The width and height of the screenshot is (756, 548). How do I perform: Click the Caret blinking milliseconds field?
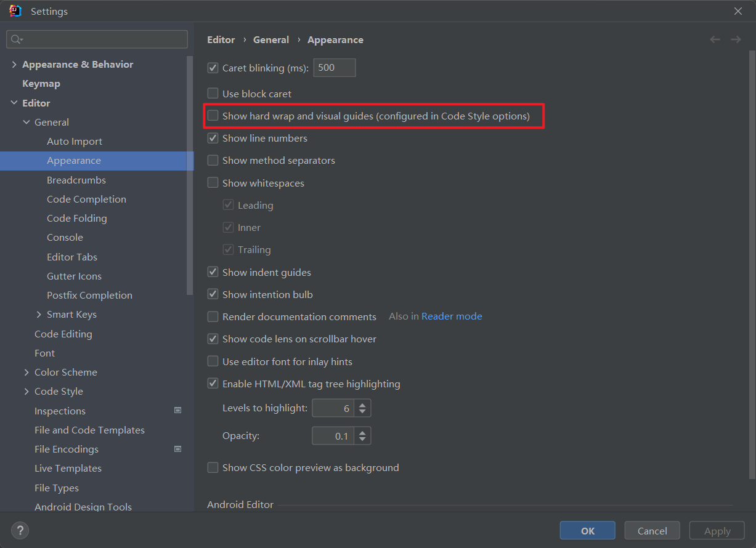[x=334, y=68]
